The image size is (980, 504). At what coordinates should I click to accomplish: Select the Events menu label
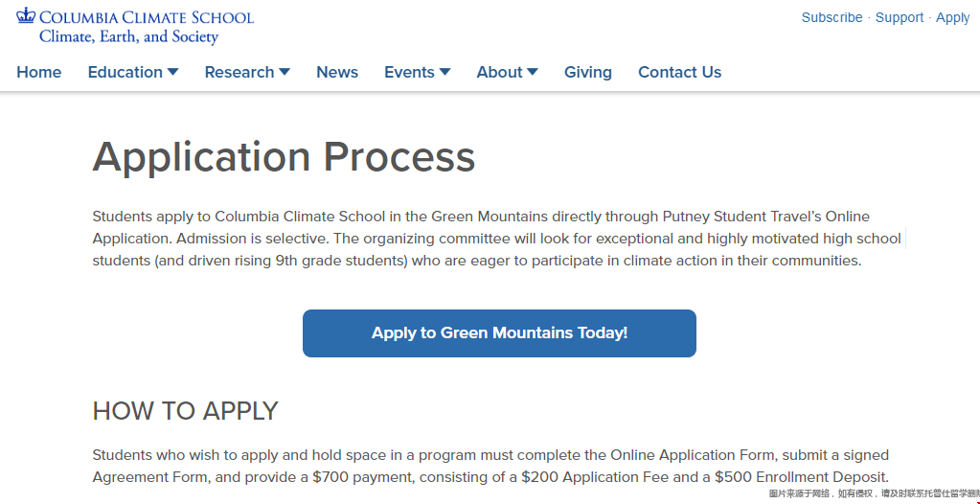409,72
